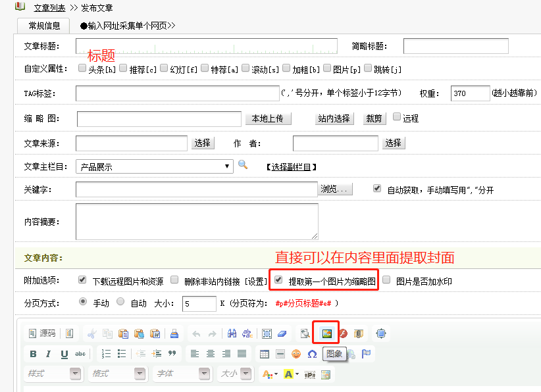Open the find binoculars tool
This screenshot has height=392, width=541.
pyautogui.click(x=232, y=333)
